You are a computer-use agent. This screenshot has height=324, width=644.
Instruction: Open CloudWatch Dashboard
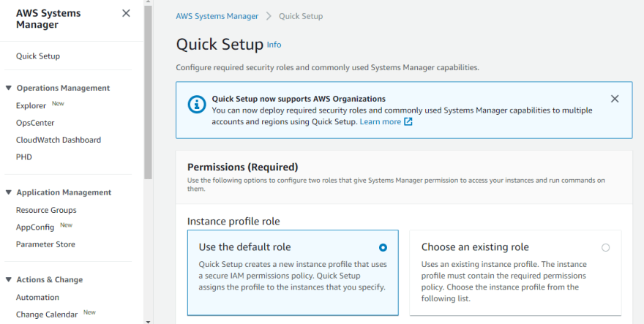pyautogui.click(x=59, y=140)
